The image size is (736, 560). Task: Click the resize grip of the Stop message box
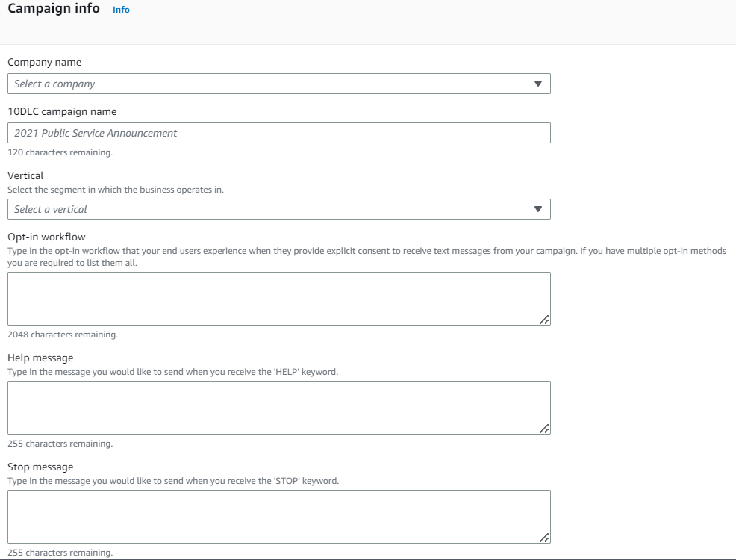(x=545, y=538)
